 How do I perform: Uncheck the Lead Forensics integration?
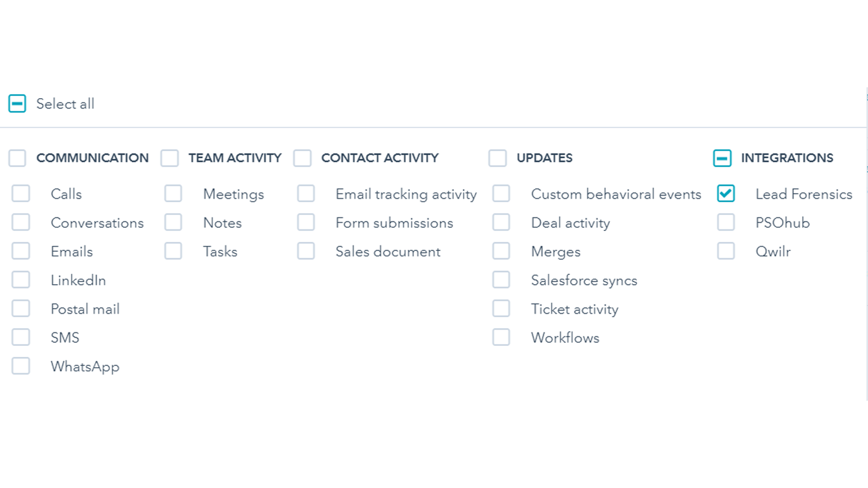click(725, 193)
